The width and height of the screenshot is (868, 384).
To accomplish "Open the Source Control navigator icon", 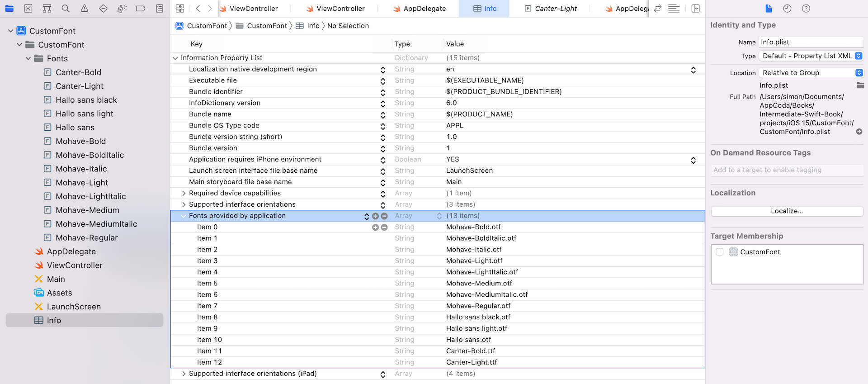I will pos(28,9).
